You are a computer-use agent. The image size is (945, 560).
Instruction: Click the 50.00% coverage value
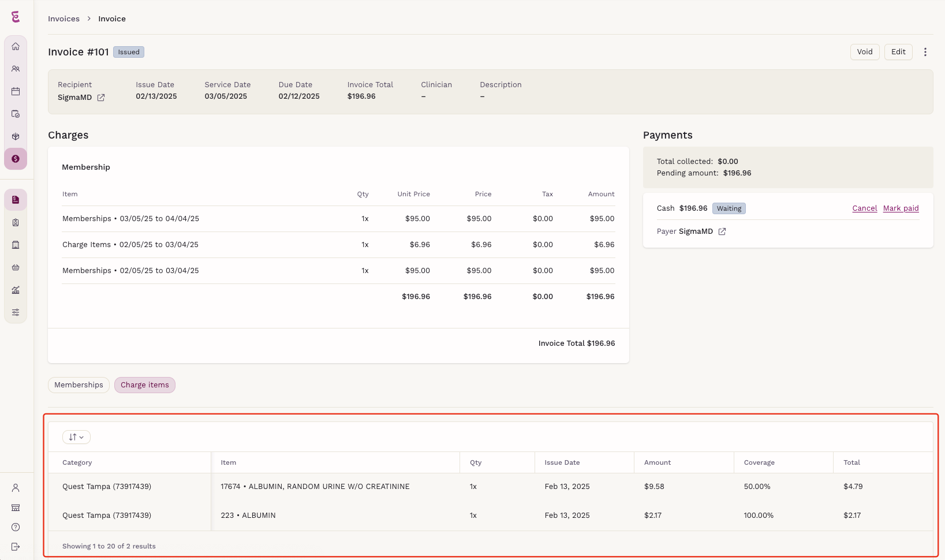[757, 487]
